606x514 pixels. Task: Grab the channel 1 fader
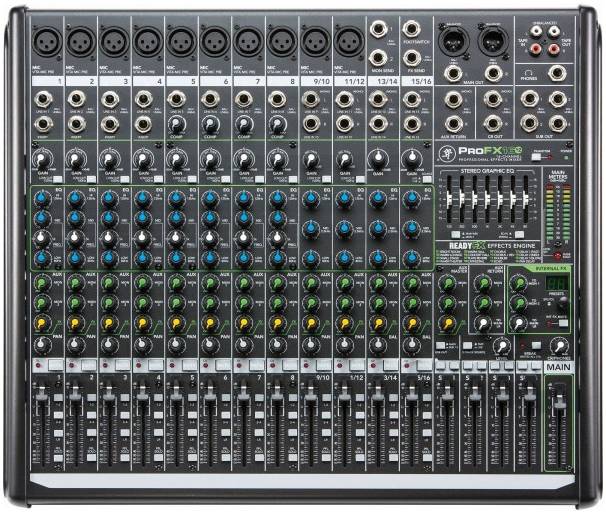tap(42, 396)
